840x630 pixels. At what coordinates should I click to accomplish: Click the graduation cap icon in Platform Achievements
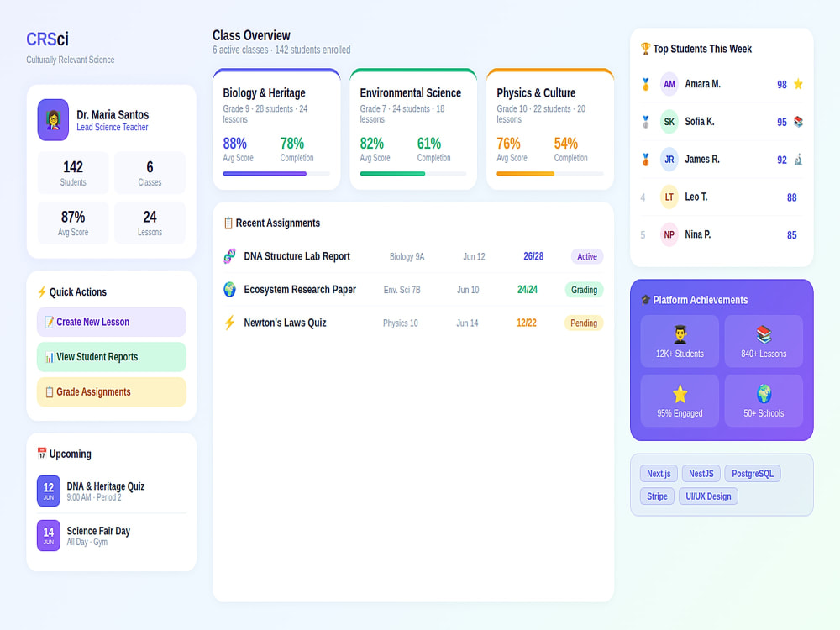645,300
